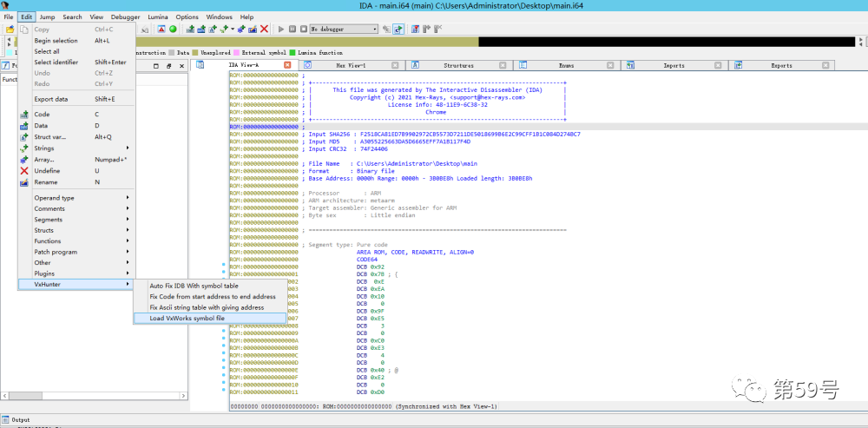The width and height of the screenshot is (868, 428).
Task: Click the Array icon in Edit menu
Action: [23, 160]
